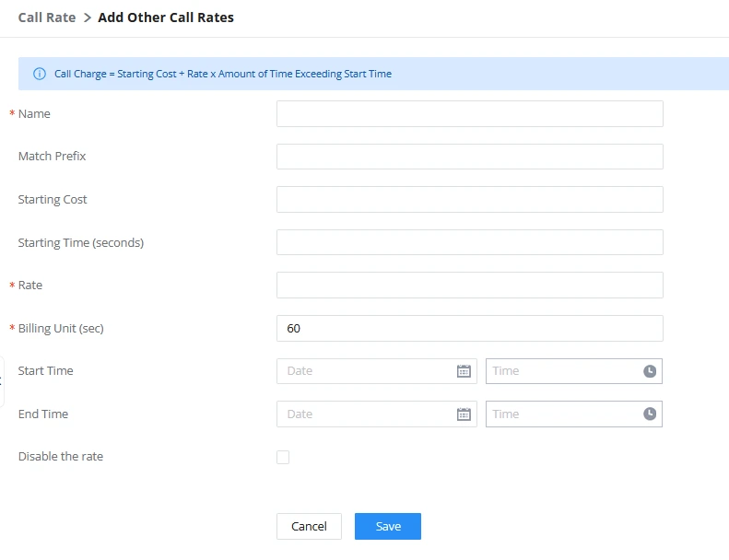Click the Starting Time (seconds) label
729x560 pixels.
(x=81, y=242)
